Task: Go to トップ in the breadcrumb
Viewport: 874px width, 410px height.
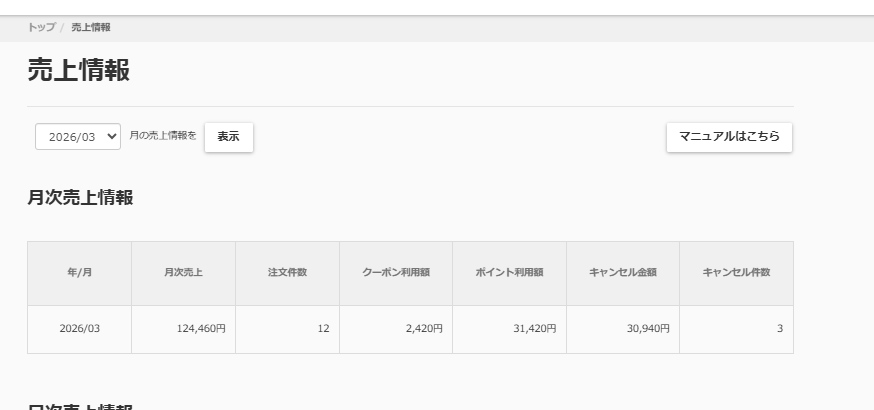Action: click(x=41, y=27)
